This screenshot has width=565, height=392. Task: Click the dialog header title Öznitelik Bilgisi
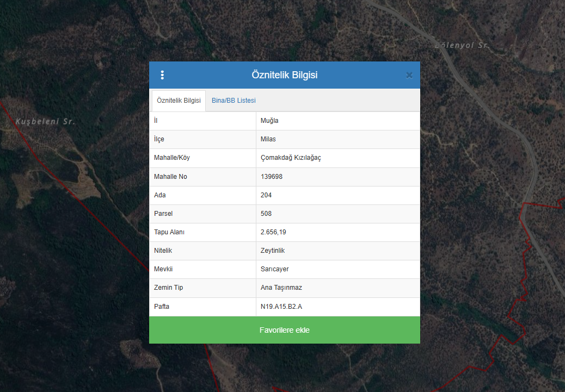click(x=284, y=75)
